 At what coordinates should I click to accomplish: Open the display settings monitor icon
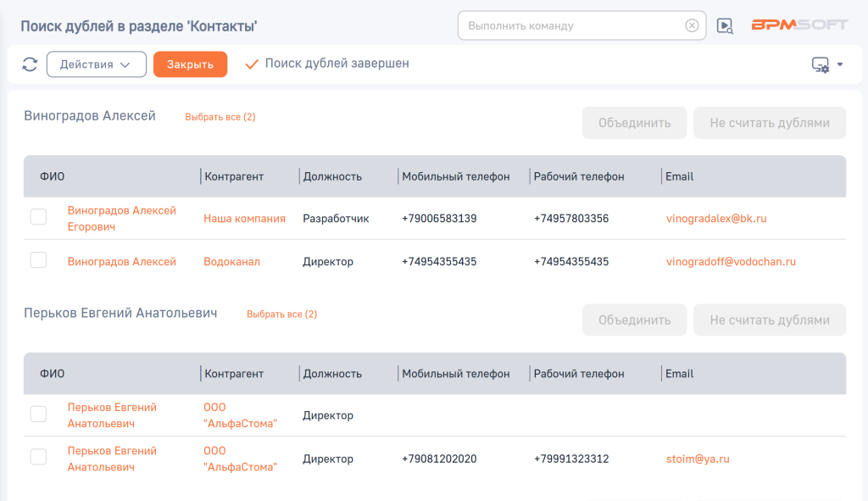820,64
